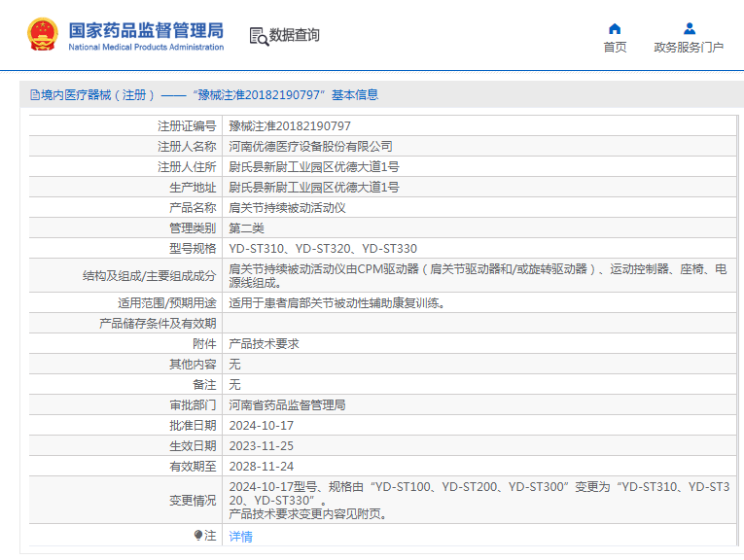The image size is (744, 560).
Task: Click the 型号规格 label
Action: (193, 249)
